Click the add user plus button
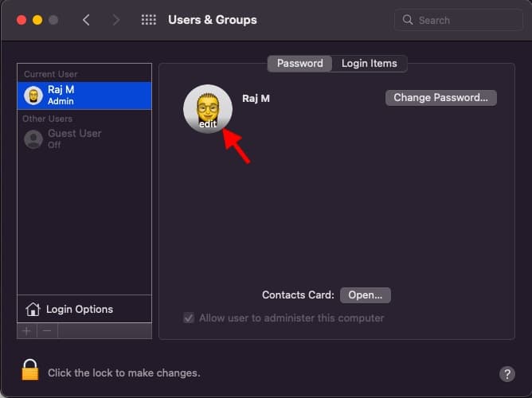 pyautogui.click(x=26, y=330)
